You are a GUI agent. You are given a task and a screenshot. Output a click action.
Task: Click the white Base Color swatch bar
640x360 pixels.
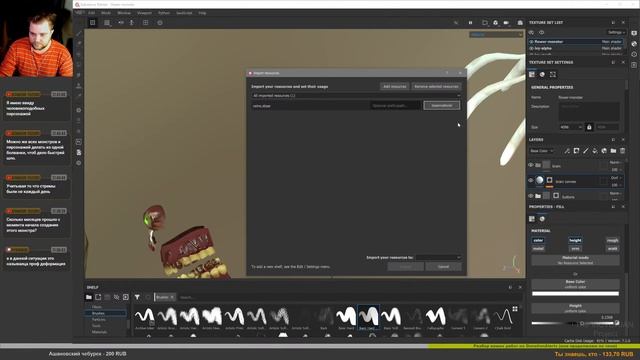(x=576, y=293)
